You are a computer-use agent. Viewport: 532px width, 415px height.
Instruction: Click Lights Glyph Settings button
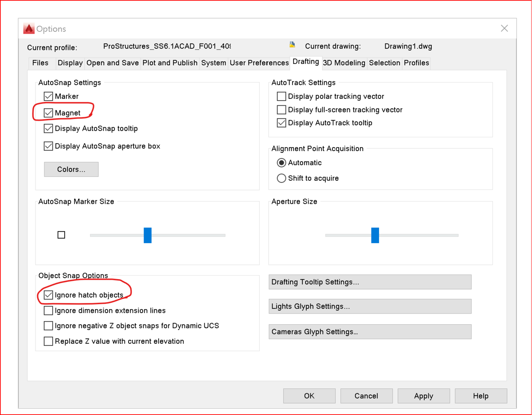tap(370, 306)
